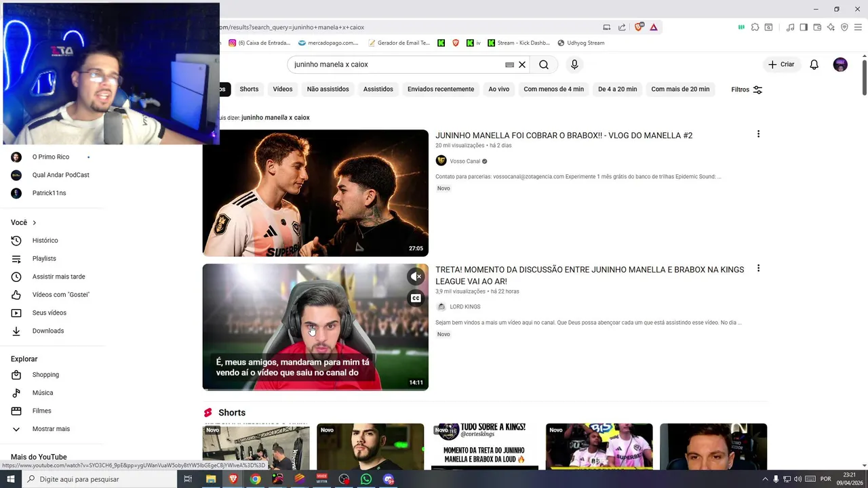The height and width of the screenshot is (488, 868).
Task: Open WhatsApp from the taskbar
Action: 366,479
